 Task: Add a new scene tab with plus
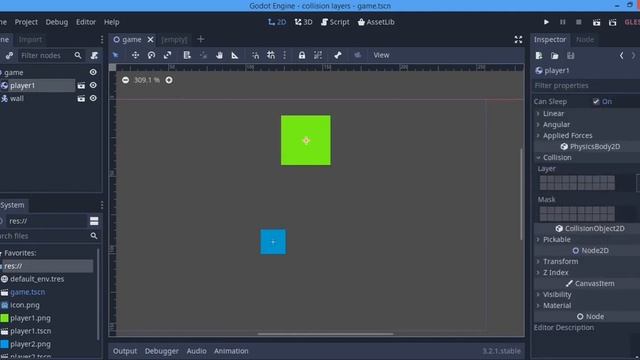[200, 39]
